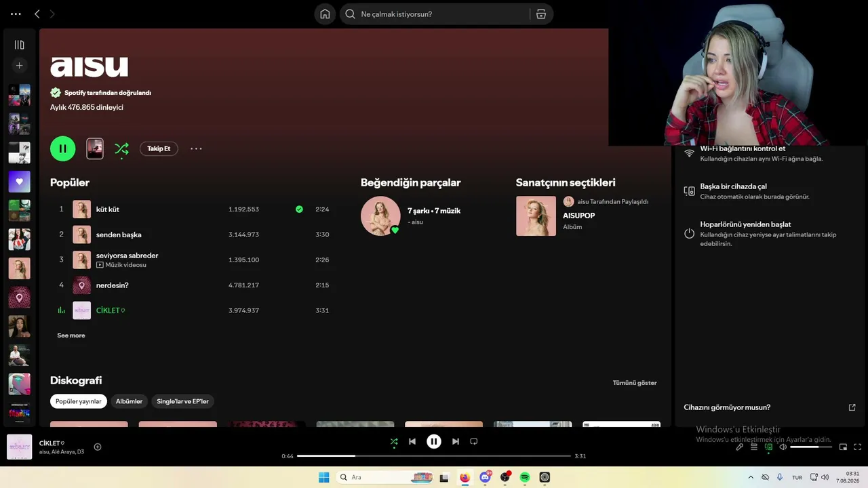Screen dimensions: 868x488
Task: Skip to the previous track
Action: [x=412, y=441]
